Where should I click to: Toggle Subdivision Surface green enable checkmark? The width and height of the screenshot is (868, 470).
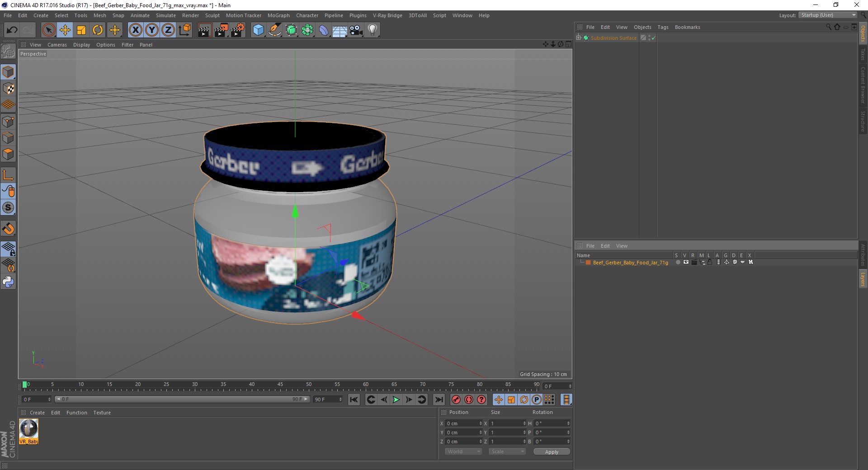click(653, 38)
